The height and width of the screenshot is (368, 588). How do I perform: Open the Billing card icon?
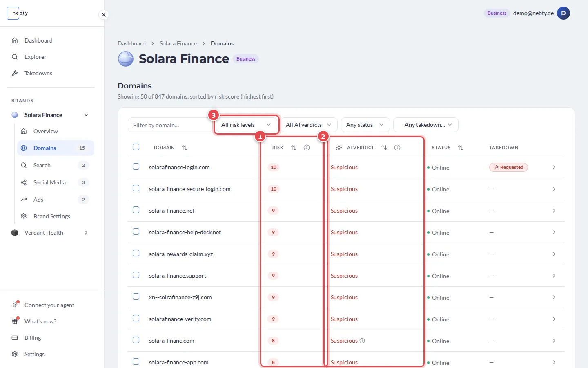[15, 338]
